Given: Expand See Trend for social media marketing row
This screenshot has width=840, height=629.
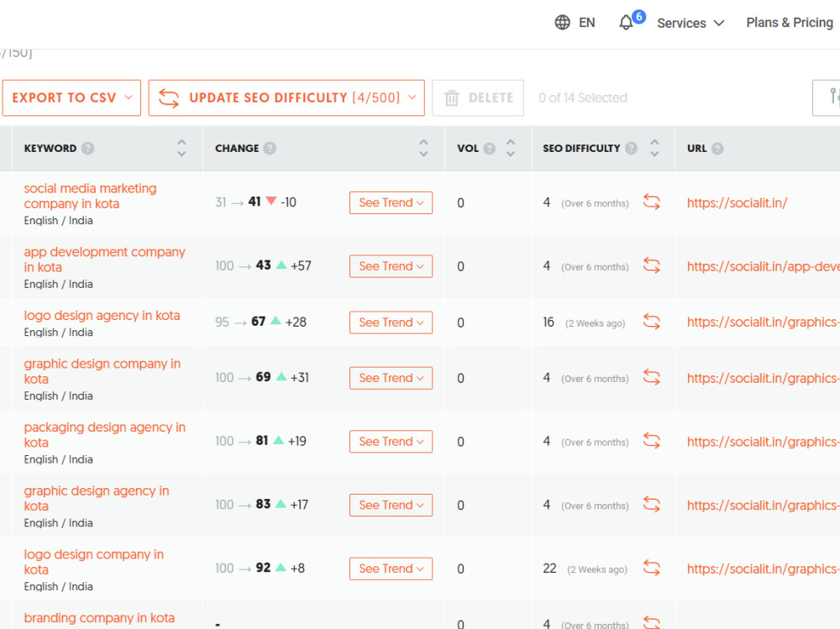Looking at the screenshot, I should pos(391,202).
